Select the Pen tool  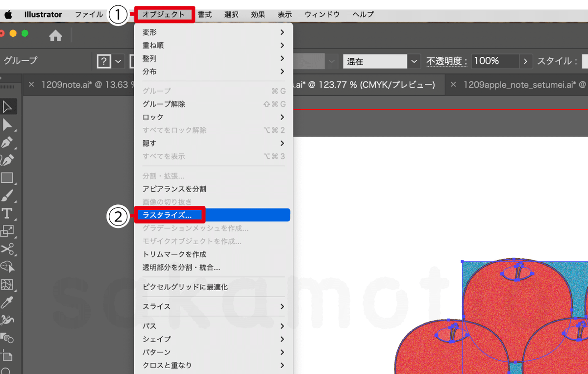tap(7, 142)
